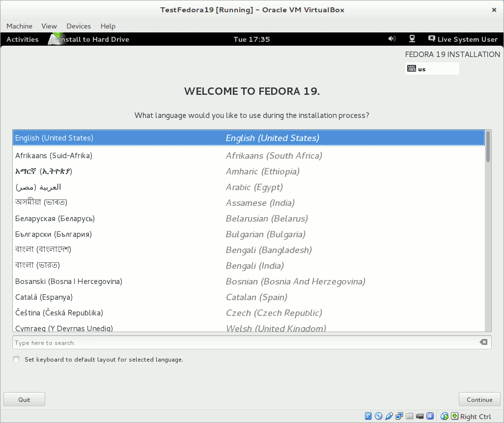Image resolution: width=504 pixels, height=423 pixels.
Task: Click the us keyboard layout indicator
Action: (432, 69)
